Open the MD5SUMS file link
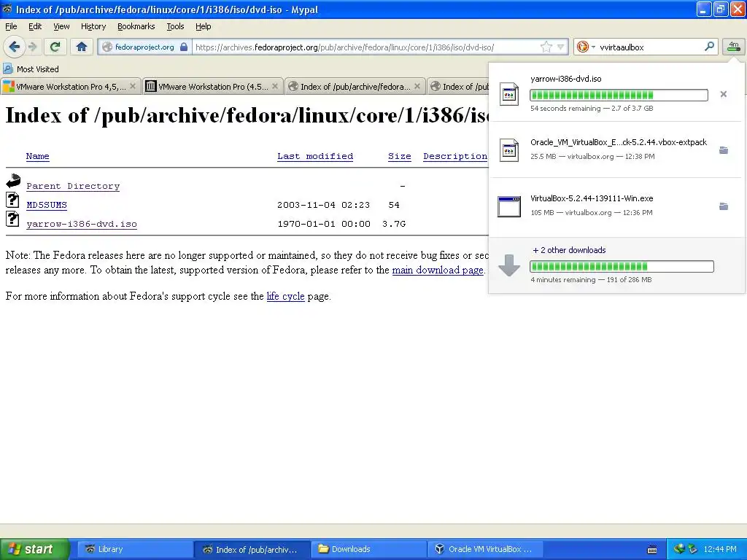Screen dimensions: 747x560 click(x=47, y=205)
